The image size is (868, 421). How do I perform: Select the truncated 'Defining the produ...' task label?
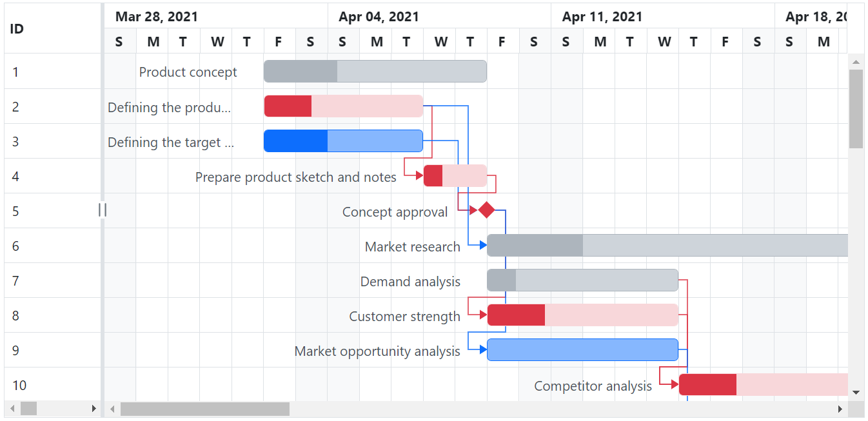[x=170, y=107]
